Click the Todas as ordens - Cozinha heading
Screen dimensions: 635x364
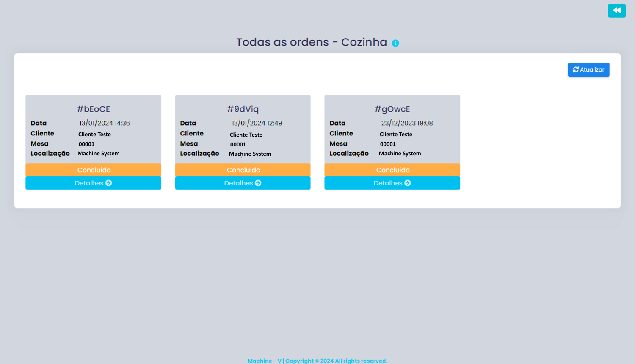coord(312,42)
